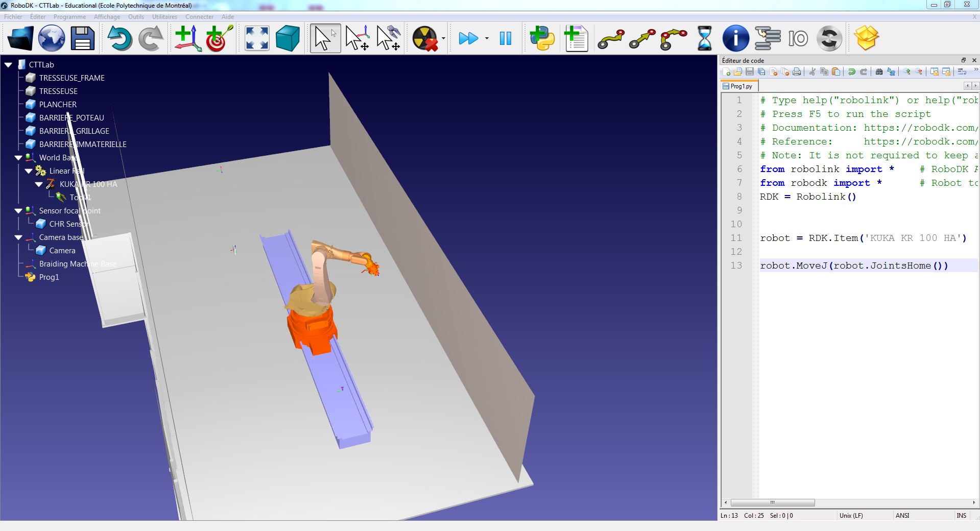This screenshot has width=980, height=531.
Task: Click the Add Python Program icon
Action: coord(542,38)
